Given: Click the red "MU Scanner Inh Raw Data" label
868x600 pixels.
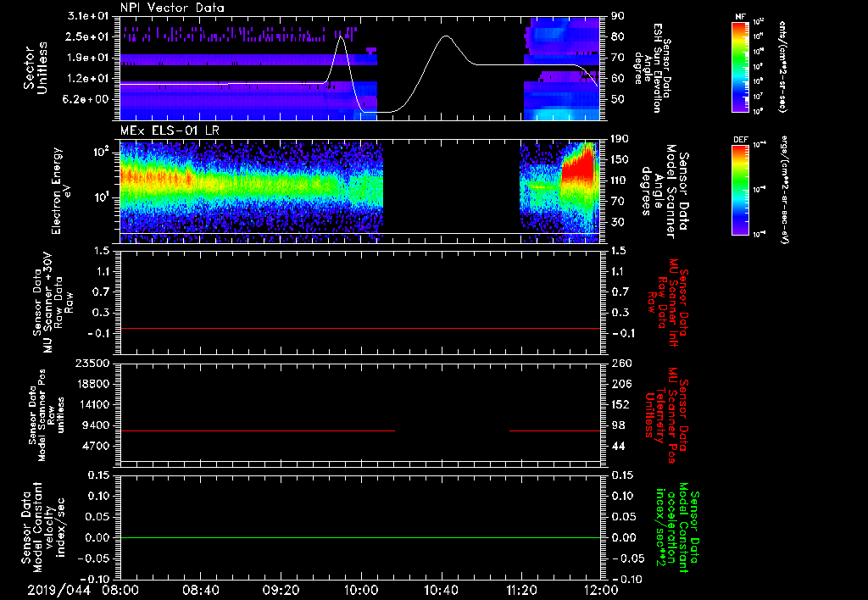Looking at the screenshot, I should [667, 303].
